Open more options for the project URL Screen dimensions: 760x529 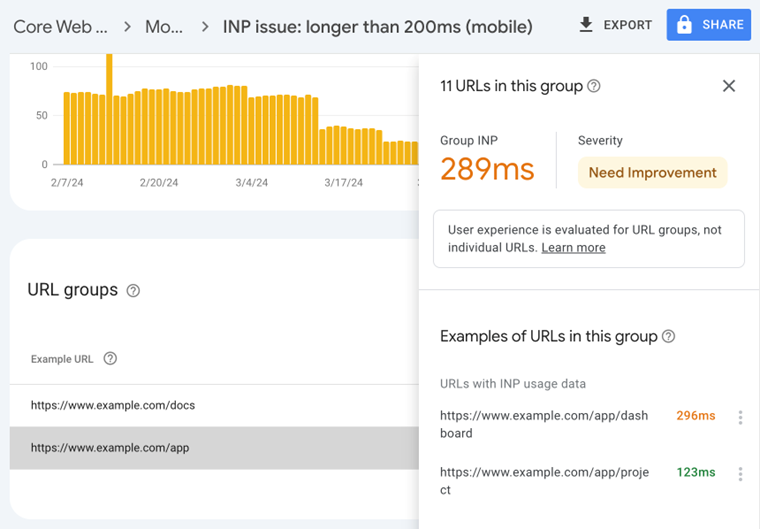pyautogui.click(x=740, y=474)
